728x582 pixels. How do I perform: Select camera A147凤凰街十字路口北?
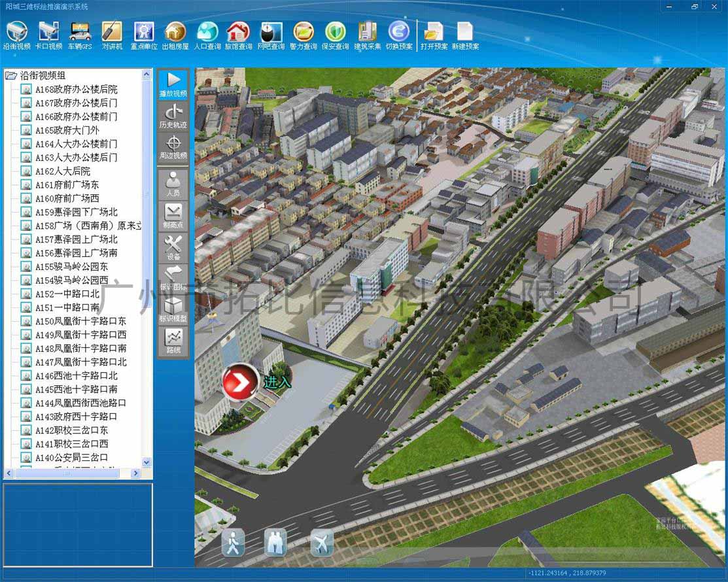[x=81, y=362]
